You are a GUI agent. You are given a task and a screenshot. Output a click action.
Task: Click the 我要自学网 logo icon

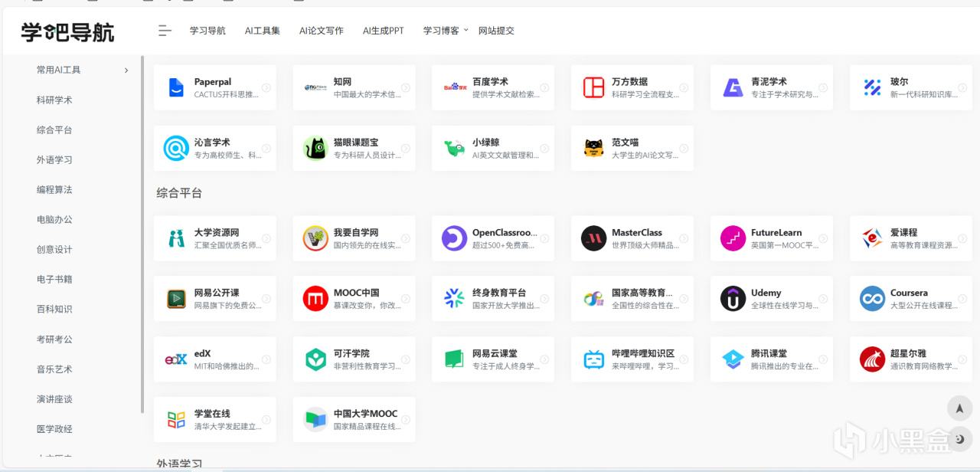315,238
